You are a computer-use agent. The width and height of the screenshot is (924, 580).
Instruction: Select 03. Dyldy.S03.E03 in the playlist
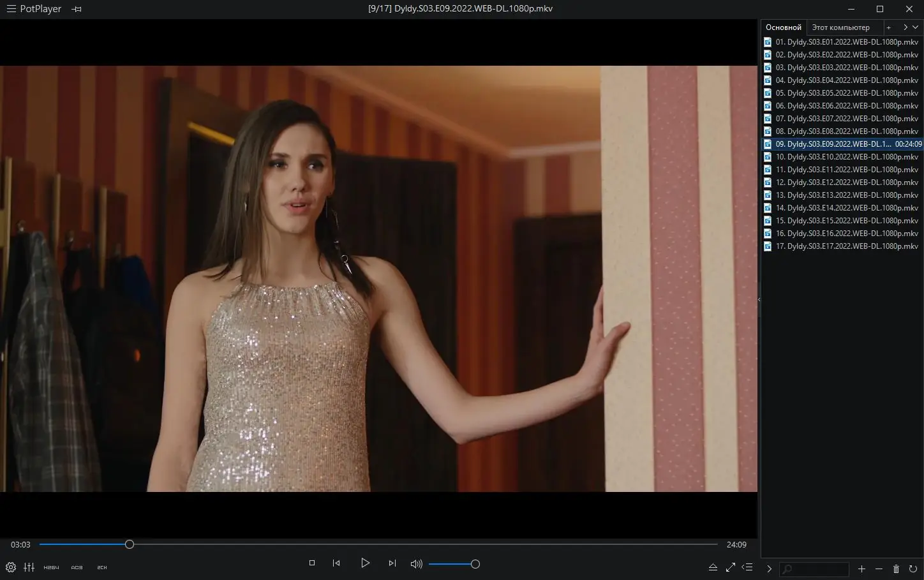click(842, 68)
